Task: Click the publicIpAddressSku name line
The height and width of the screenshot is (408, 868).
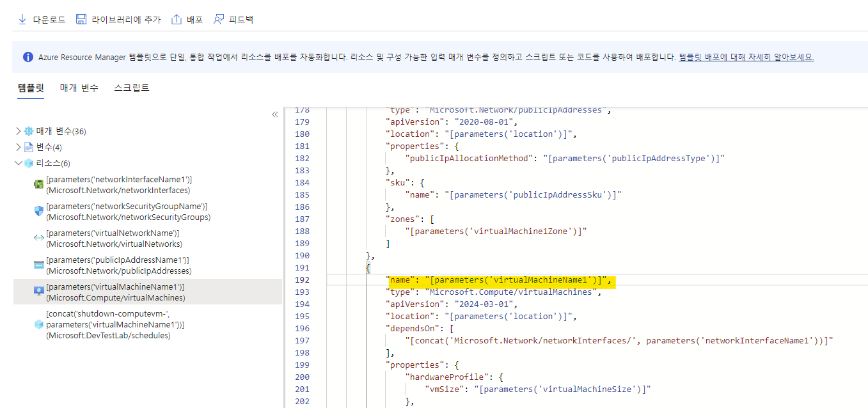Action: 514,194
